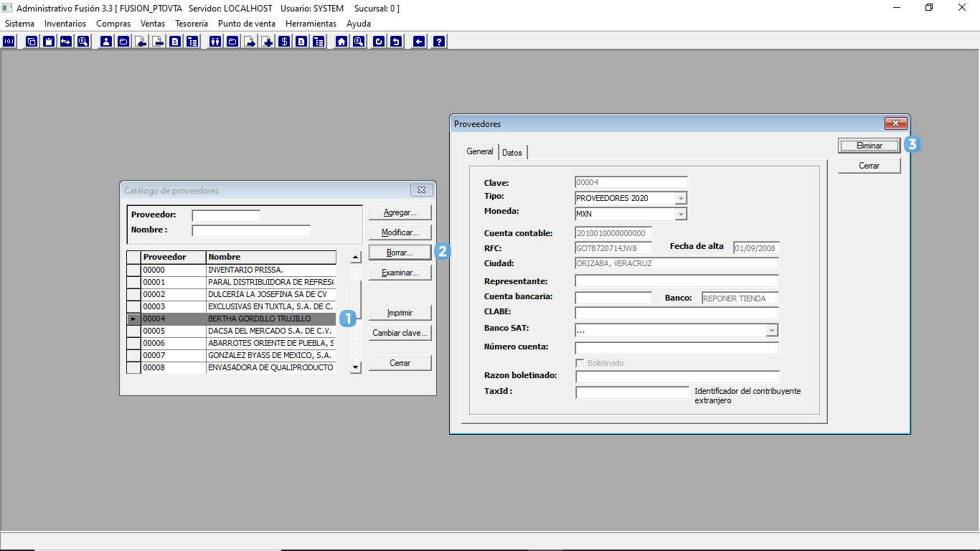980x551 pixels.
Task: Click the double-headed horizontal arrow toolbar icon
Action: point(65,42)
